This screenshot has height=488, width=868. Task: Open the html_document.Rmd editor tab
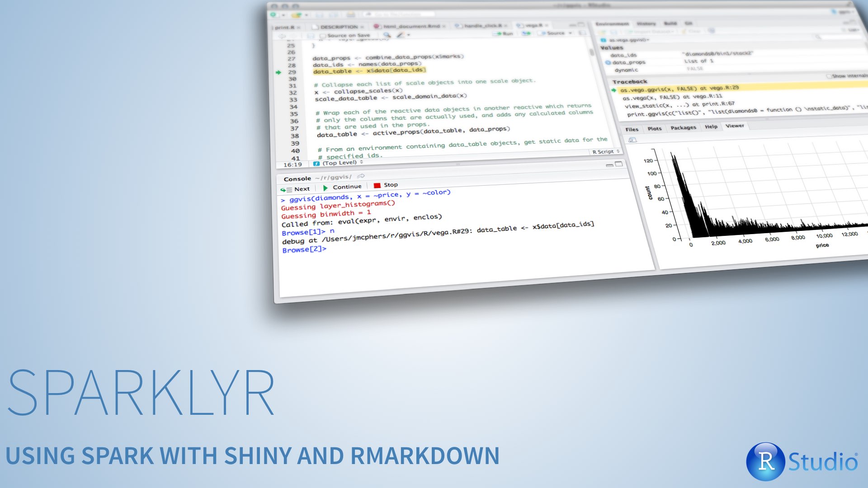coord(411,26)
